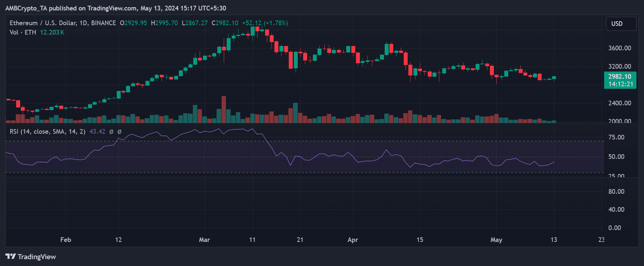The width and height of the screenshot is (644, 266).
Task: Click the Mar date on time axis
Action: [x=204, y=240]
